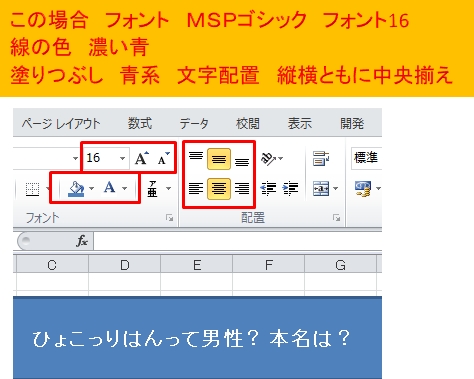The image size is (474, 379).
Task: Click the phonetic guide (furigana) icon
Action: tap(152, 189)
